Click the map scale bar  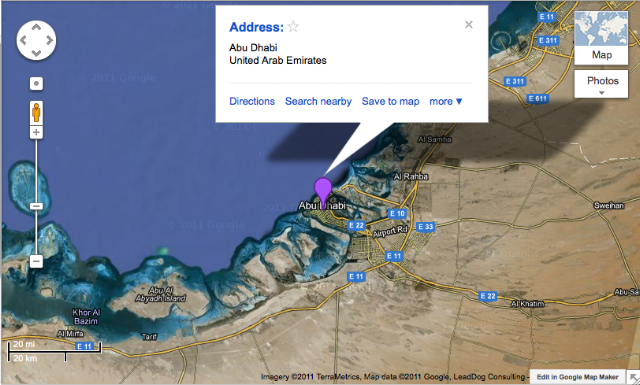point(54,351)
